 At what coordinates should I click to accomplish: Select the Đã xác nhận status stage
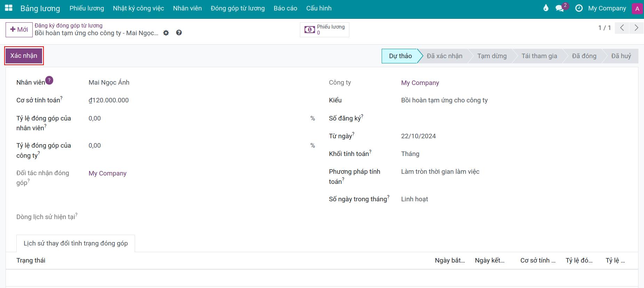click(444, 56)
